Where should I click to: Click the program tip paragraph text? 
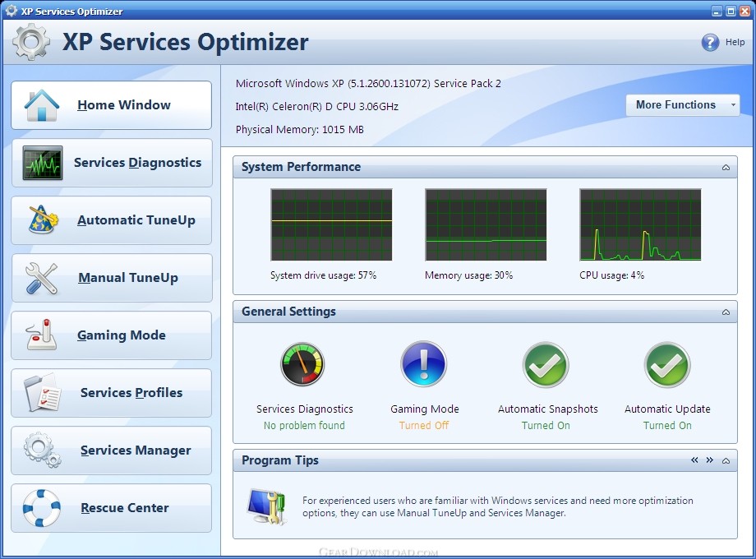tap(498, 506)
